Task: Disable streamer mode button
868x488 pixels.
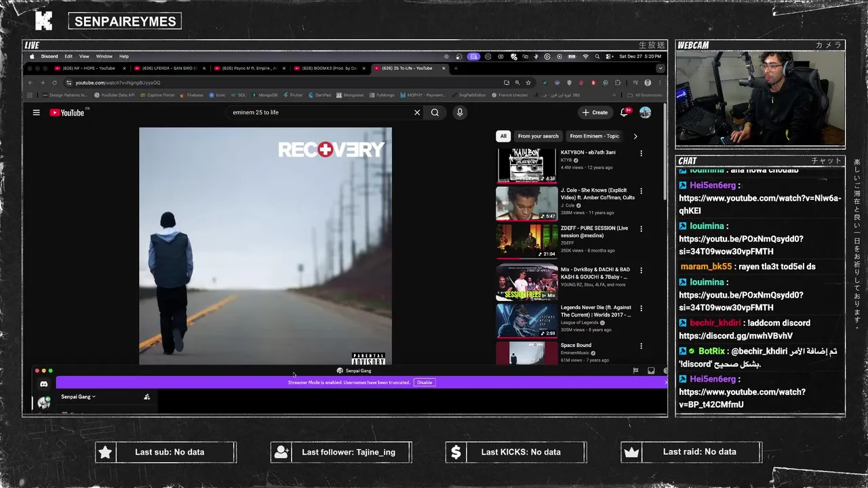Action: [x=425, y=382]
